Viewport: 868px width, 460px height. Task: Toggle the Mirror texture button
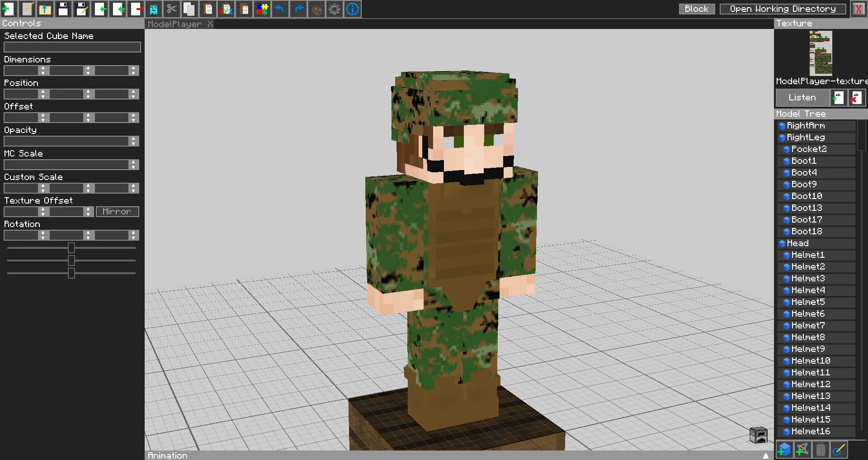point(117,211)
